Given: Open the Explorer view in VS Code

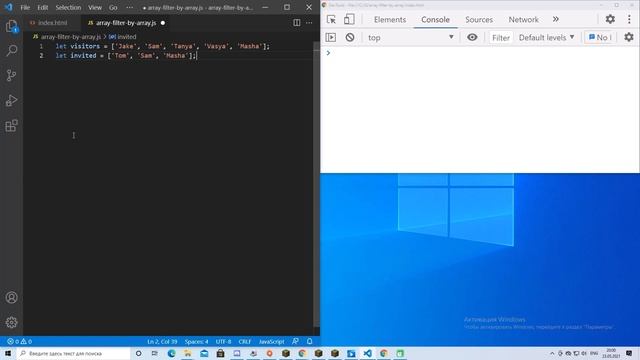Looking at the screenshot, I should point(11,26).
